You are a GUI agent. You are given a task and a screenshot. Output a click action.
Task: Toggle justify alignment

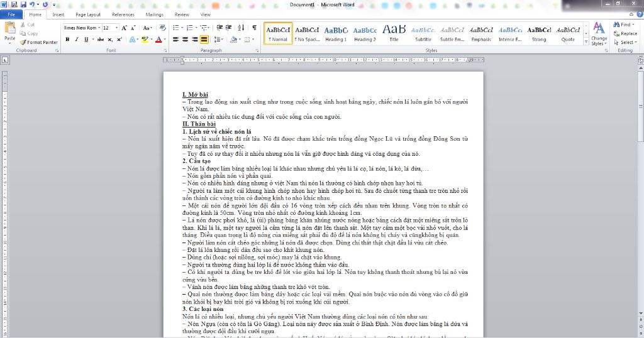(204, 40)
